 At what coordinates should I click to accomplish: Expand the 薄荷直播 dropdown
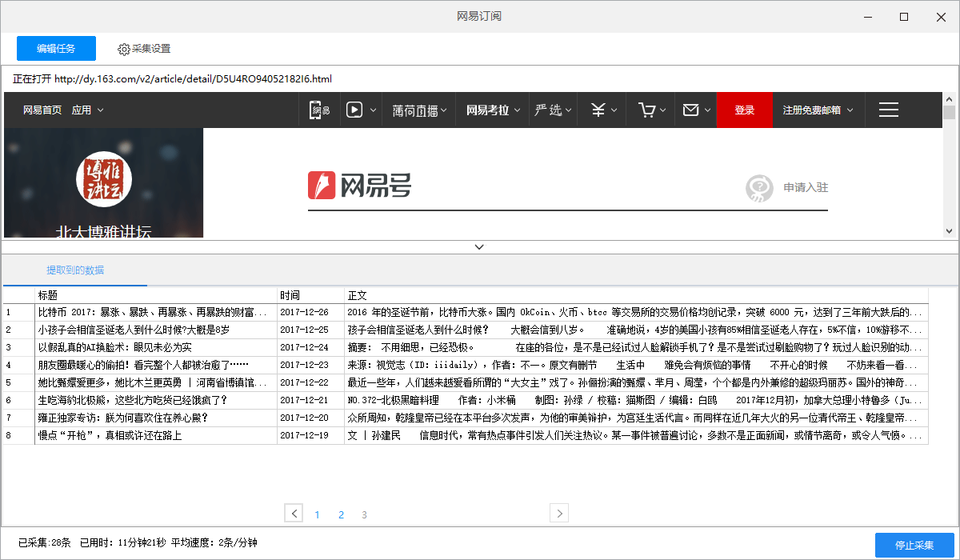coord(420,110)
